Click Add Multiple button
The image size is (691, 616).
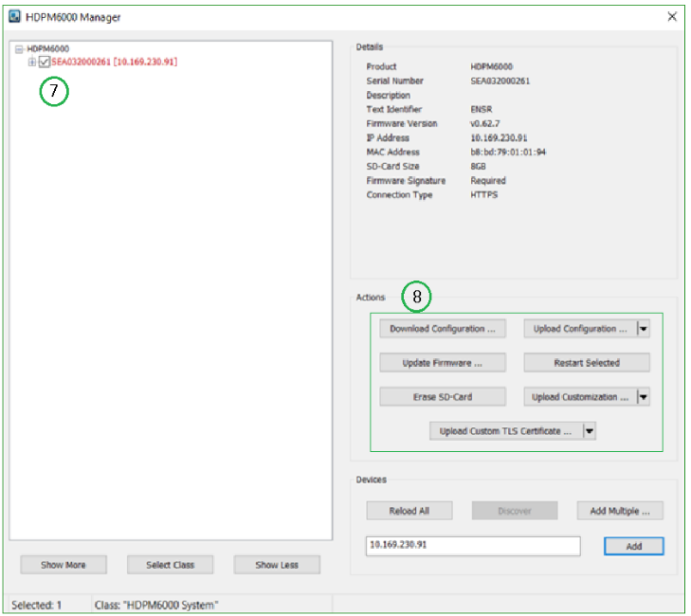tap(620, 511)
